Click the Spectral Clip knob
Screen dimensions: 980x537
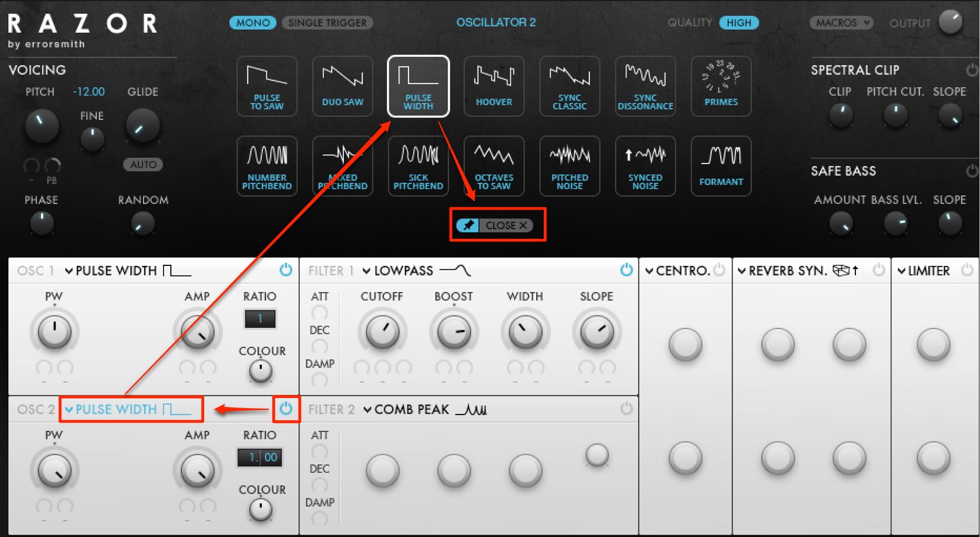[841, 115]
